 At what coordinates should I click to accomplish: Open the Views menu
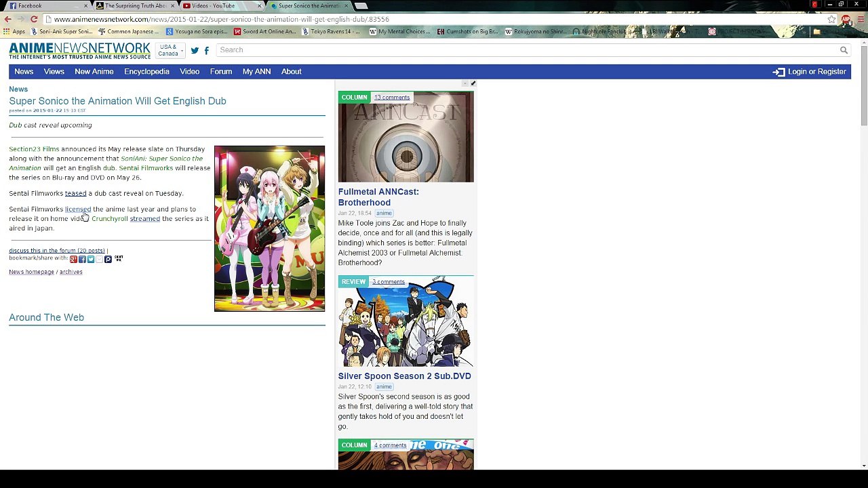click(54, 72)
